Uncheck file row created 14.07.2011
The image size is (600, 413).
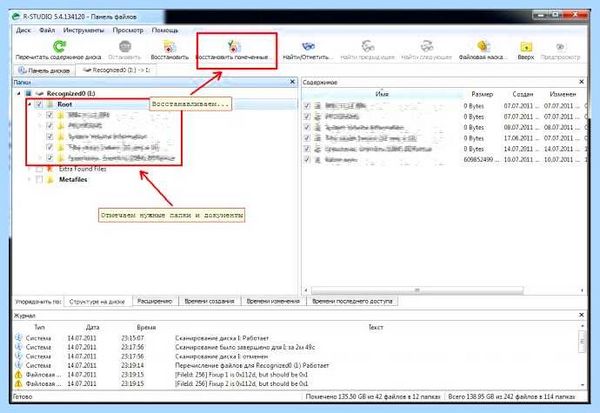click(307, 149)
